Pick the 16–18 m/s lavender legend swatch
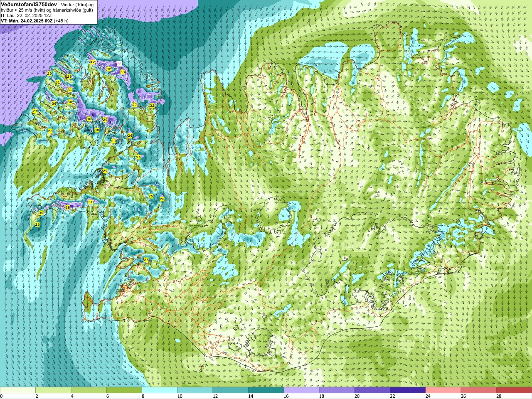The width and height of the screenshot is (532, 399). click(x=301, y=390)
